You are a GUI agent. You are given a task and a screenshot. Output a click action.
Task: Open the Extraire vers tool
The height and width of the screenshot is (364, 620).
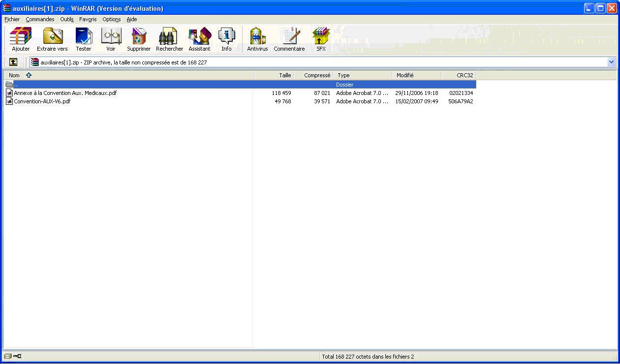tap(52, 39)
